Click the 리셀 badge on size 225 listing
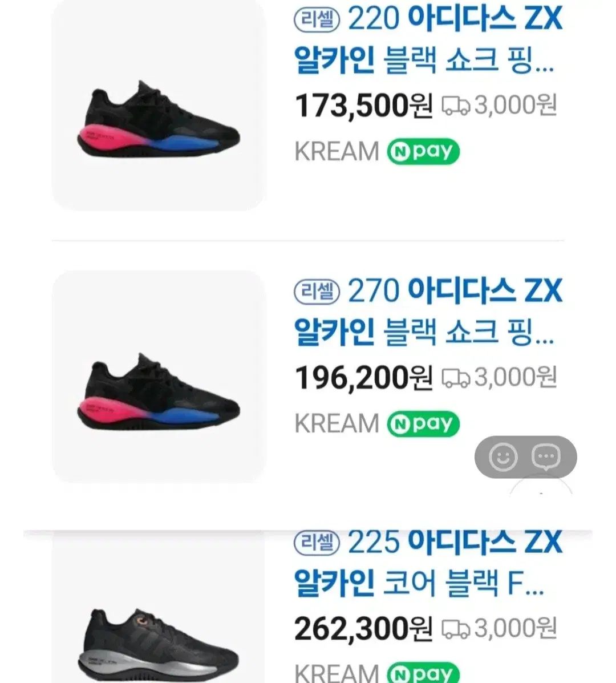Screen dimensions: 616x683 tap(317, 542)
